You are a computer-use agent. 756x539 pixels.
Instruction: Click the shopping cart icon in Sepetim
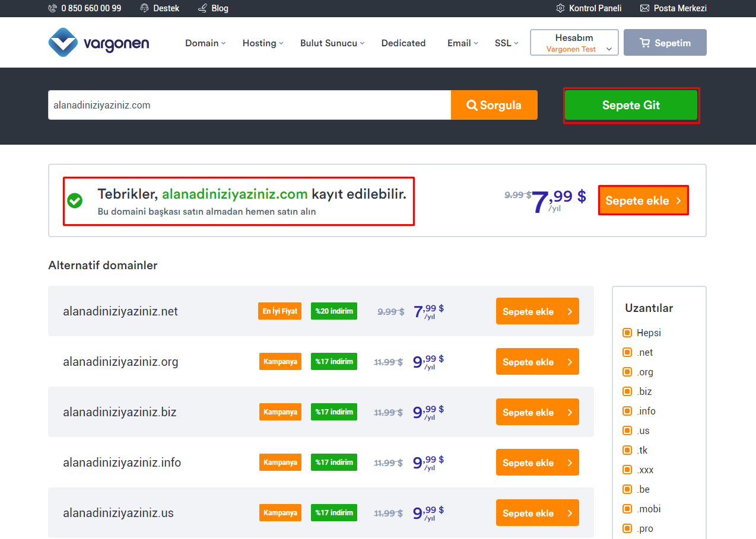tap(644, 43)
